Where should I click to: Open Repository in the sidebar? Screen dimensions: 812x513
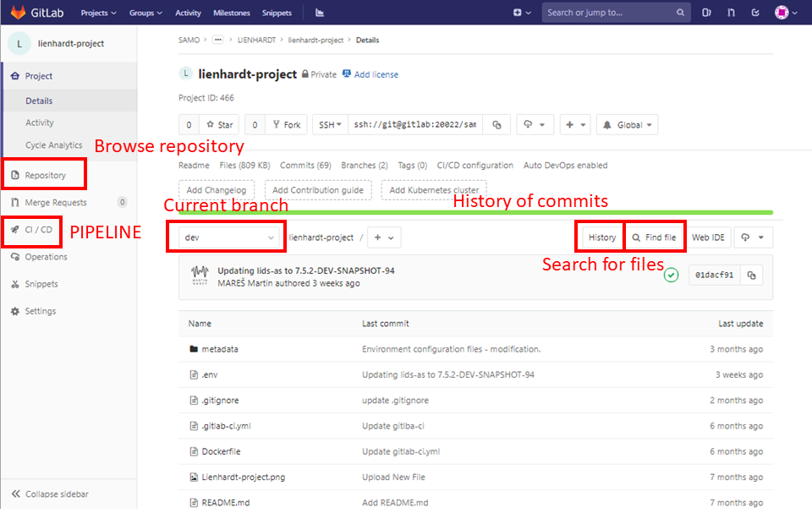[x=45, y=175]
